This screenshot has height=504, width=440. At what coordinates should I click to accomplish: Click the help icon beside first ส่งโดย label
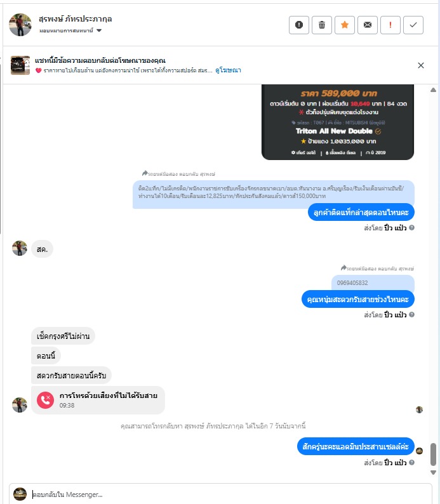(x=411, y=228)
